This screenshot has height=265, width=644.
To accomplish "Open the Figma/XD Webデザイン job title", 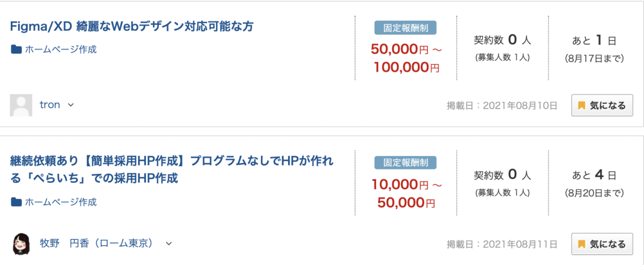I will (131, 26).
